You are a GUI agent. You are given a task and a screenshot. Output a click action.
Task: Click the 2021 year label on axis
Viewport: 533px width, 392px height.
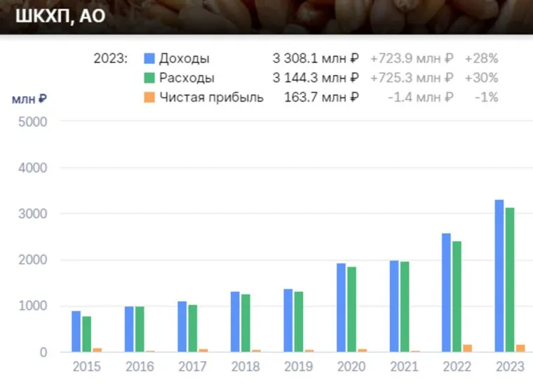tap(404, 367)
